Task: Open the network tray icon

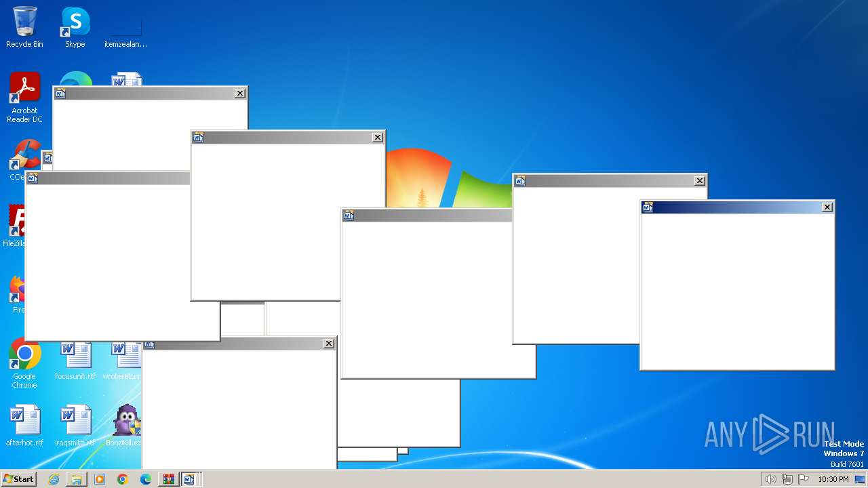Action: (787, 479)
